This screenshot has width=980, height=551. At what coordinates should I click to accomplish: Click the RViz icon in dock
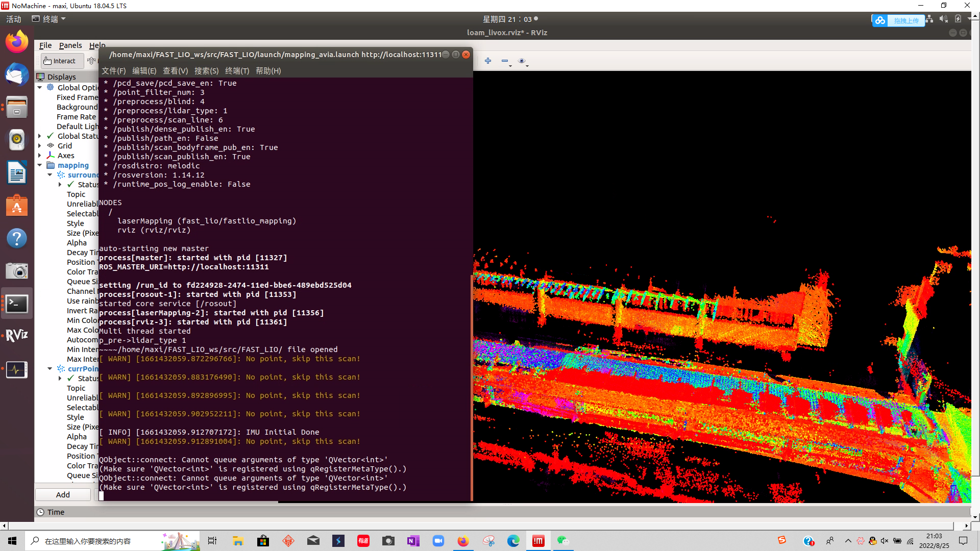click(x=17, y=335)
